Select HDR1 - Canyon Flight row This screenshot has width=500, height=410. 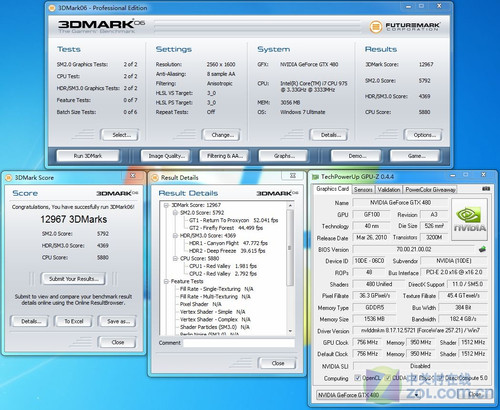(x=228, y=243)
